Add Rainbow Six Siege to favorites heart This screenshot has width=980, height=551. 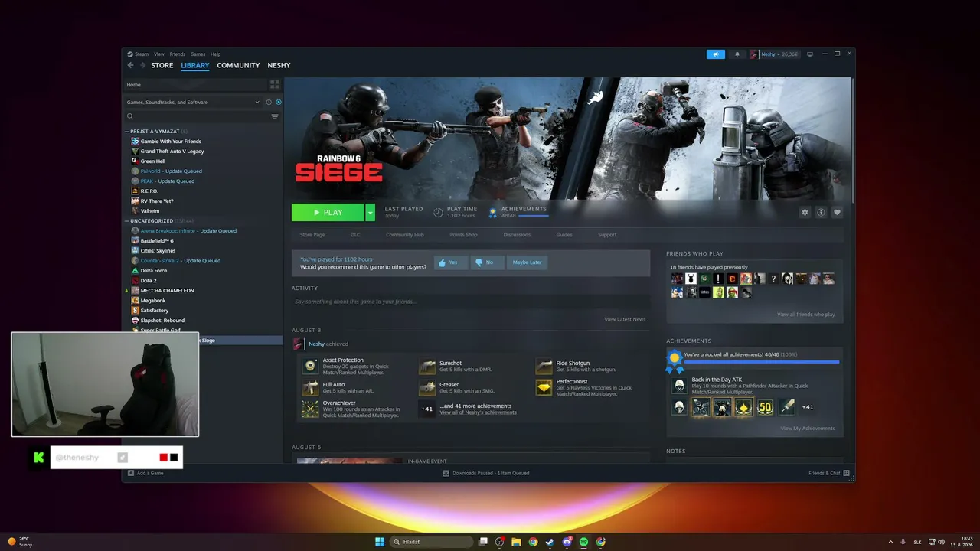click(838, 213)
